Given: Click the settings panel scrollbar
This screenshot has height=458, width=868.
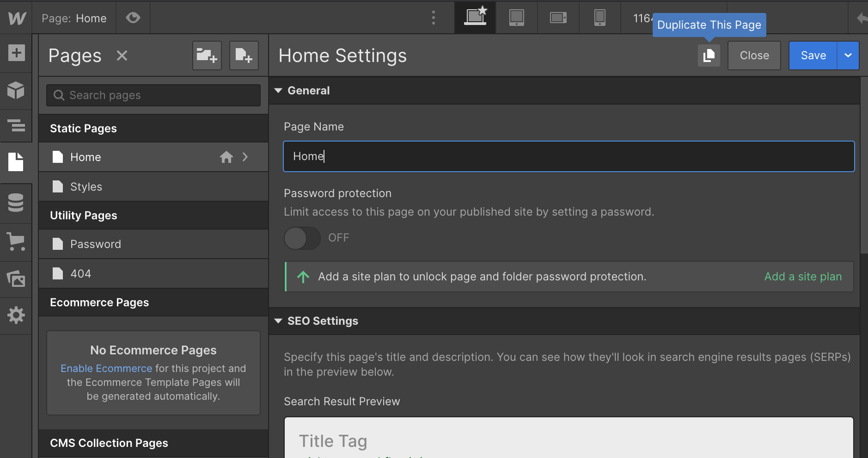Looking at the screenshot, I should 864,165.
